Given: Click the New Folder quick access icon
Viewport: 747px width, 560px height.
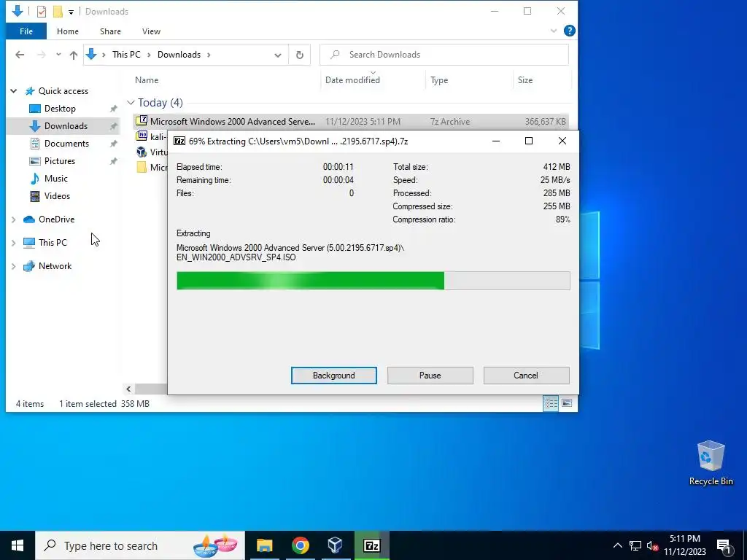Looking at the screenshot, I should (x=58, y=12).
